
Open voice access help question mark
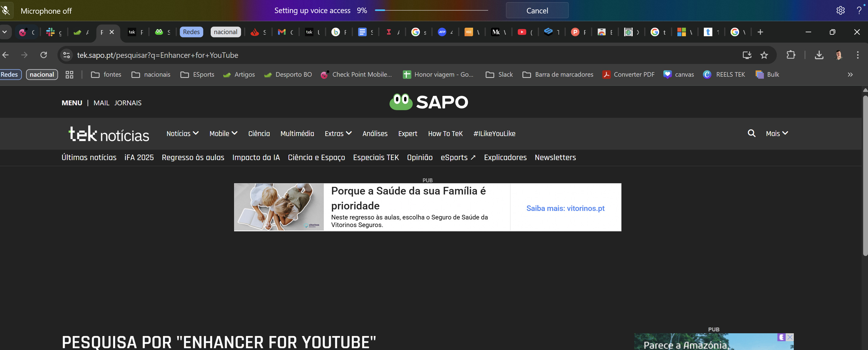click(859, 10)
